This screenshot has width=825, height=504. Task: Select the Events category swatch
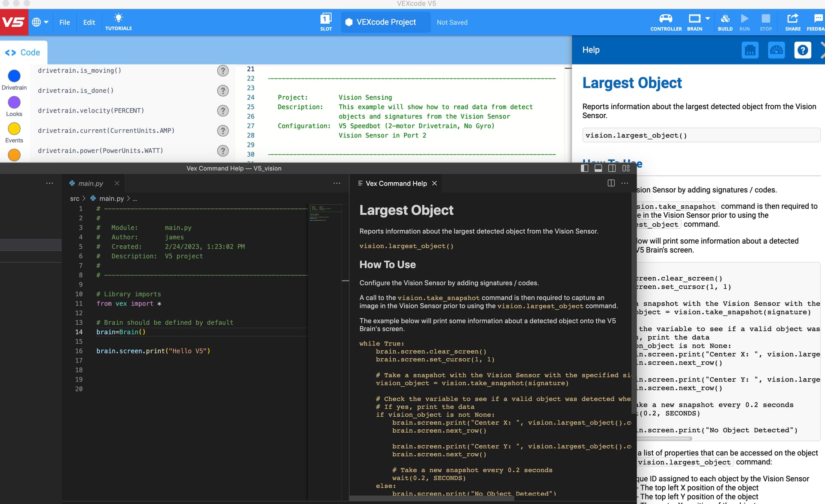tap(14, 128)
